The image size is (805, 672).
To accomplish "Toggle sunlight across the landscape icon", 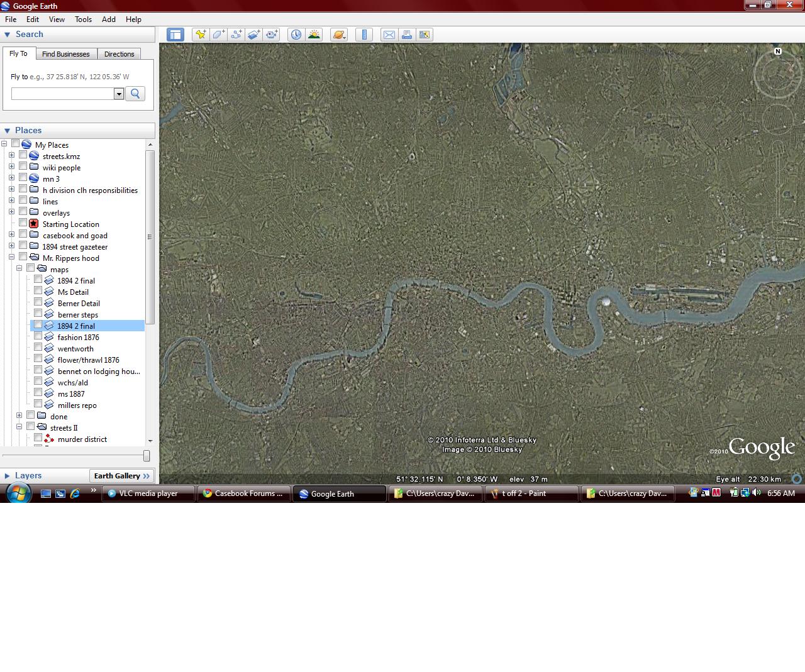I will click(313, 35).
